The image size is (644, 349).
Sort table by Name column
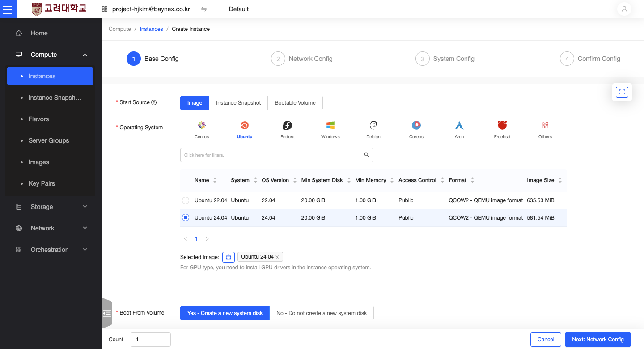tap(215, 180)
